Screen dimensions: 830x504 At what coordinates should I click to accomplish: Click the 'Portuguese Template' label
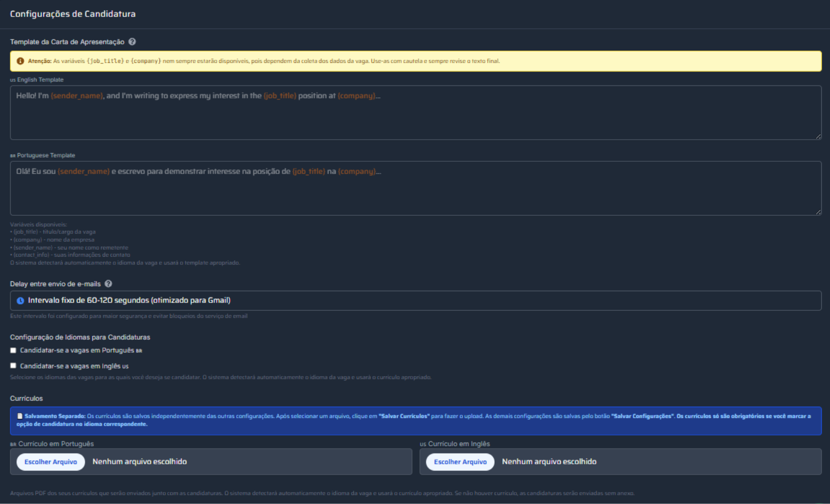coord(46,155)
